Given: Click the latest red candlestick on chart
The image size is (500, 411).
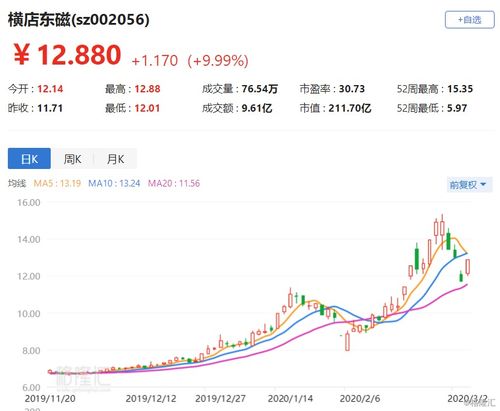Looking at the screenshot, I should (x=468, y=267).
